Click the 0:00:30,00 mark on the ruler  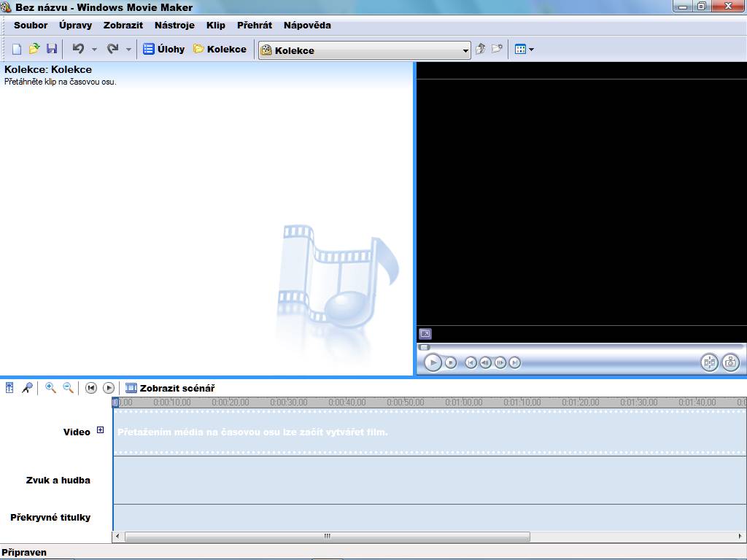click(289, 402)
